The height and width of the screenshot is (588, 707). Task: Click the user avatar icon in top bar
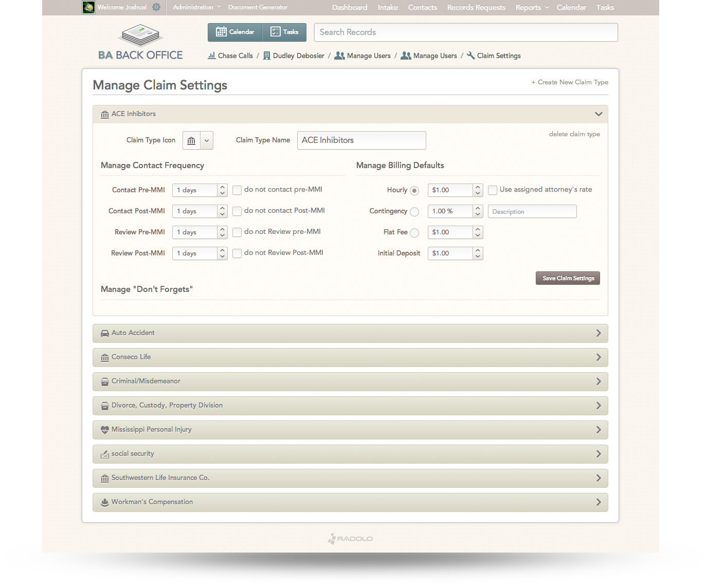(88, 7)
